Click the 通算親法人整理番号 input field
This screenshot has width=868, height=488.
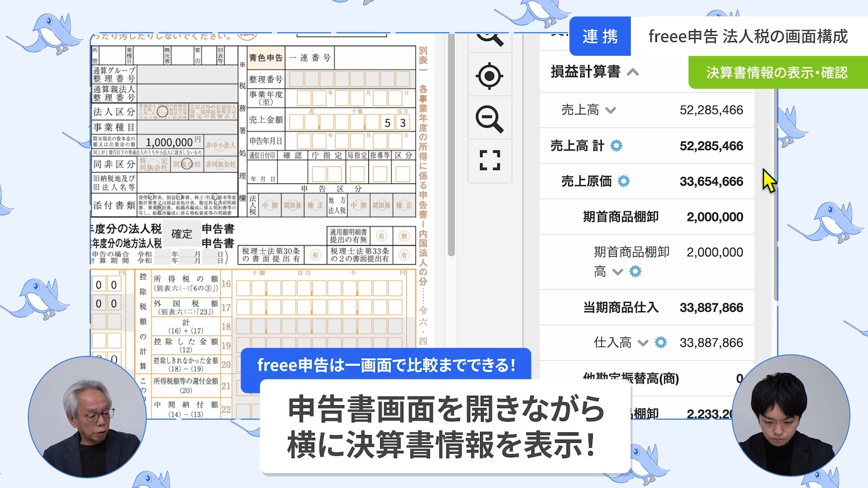point(187,93)
